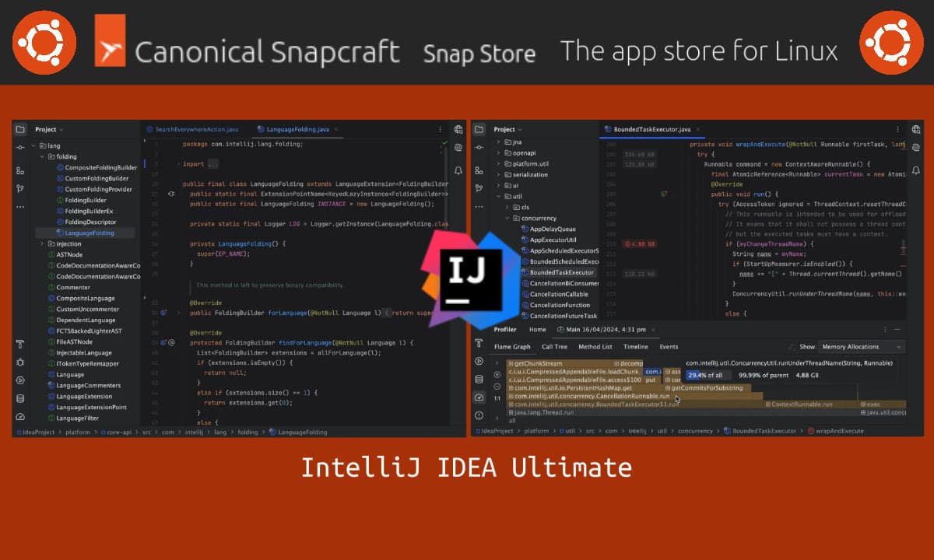Open the Show Memory Allocations dropdown
This screenshot has width=934, height=560.
click(x=862, y=347)
